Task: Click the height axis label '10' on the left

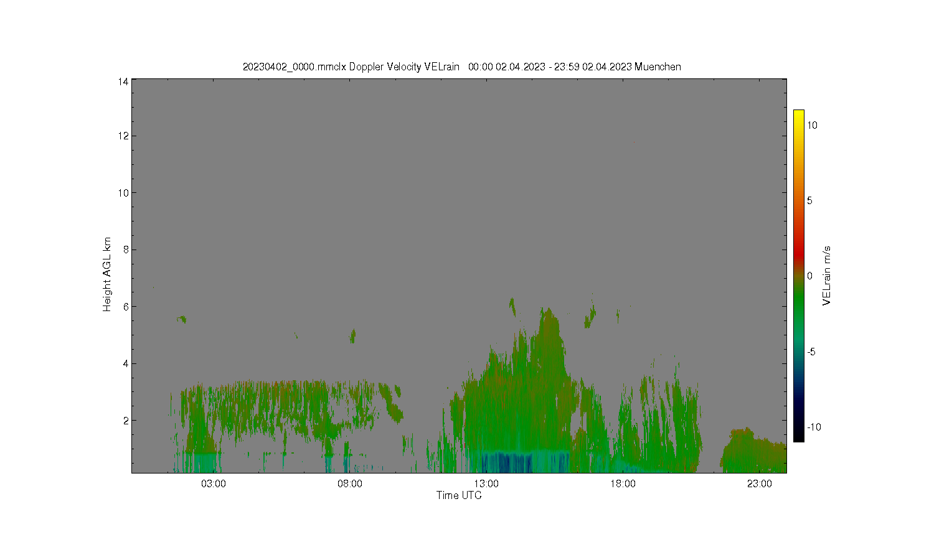Action: tap(123, 193)
